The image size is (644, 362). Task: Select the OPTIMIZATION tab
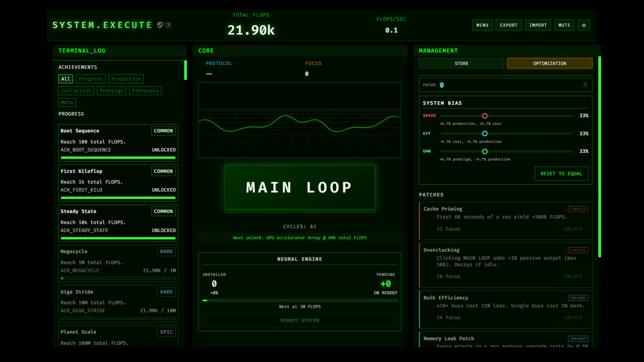tap(549, 63)
